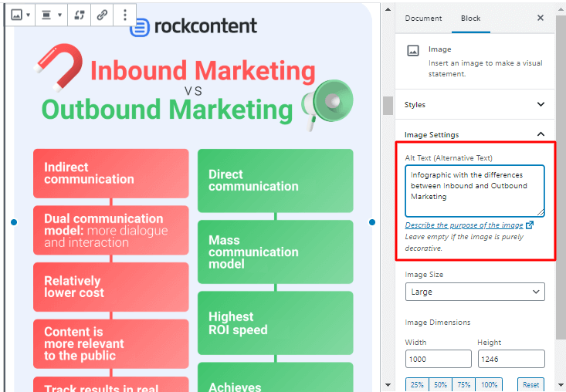
Task: Reset the image dimensions
Action: pyautogui.click(x=530, y=384)
